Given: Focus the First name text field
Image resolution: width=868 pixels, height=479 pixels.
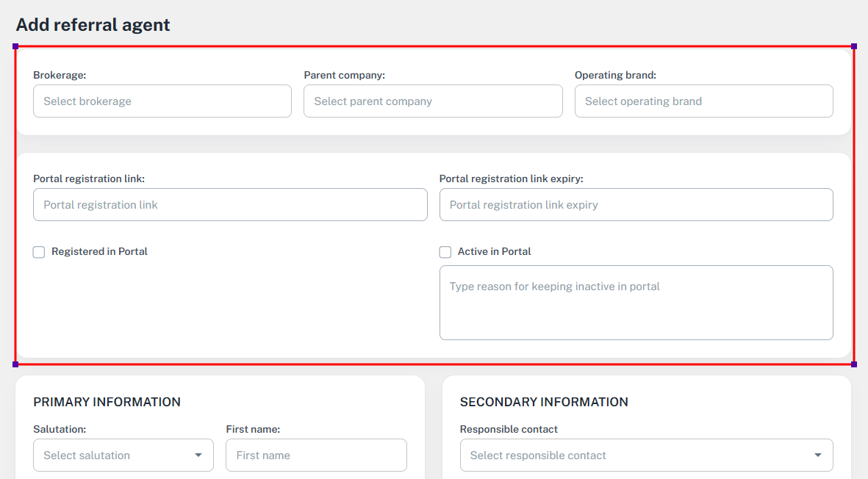Looking at the screenshot, I should click(316, 455).
